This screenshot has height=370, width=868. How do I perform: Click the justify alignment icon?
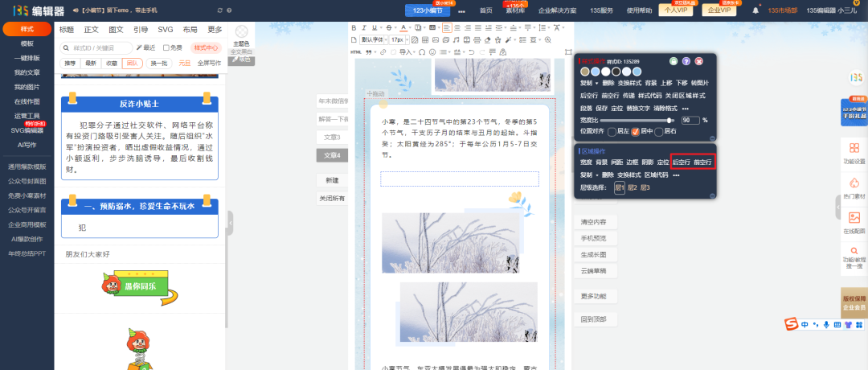pos(477,27)
